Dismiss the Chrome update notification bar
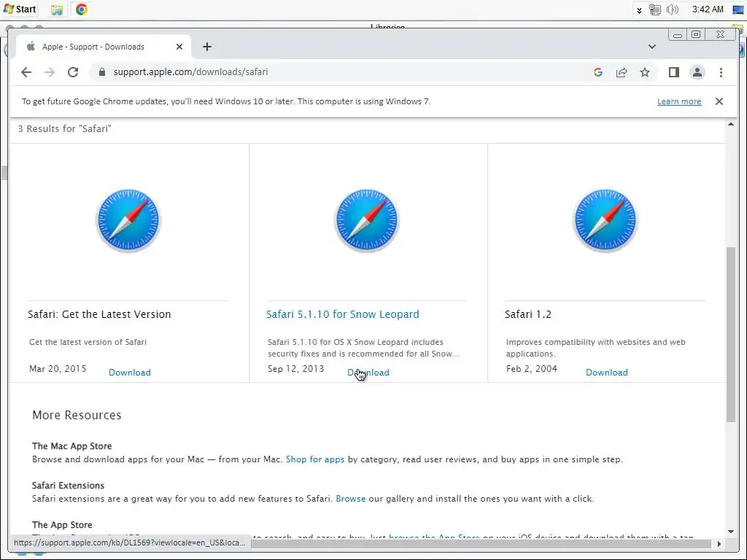The width and height of the screenshot is (747, 560). pos(719,101)
